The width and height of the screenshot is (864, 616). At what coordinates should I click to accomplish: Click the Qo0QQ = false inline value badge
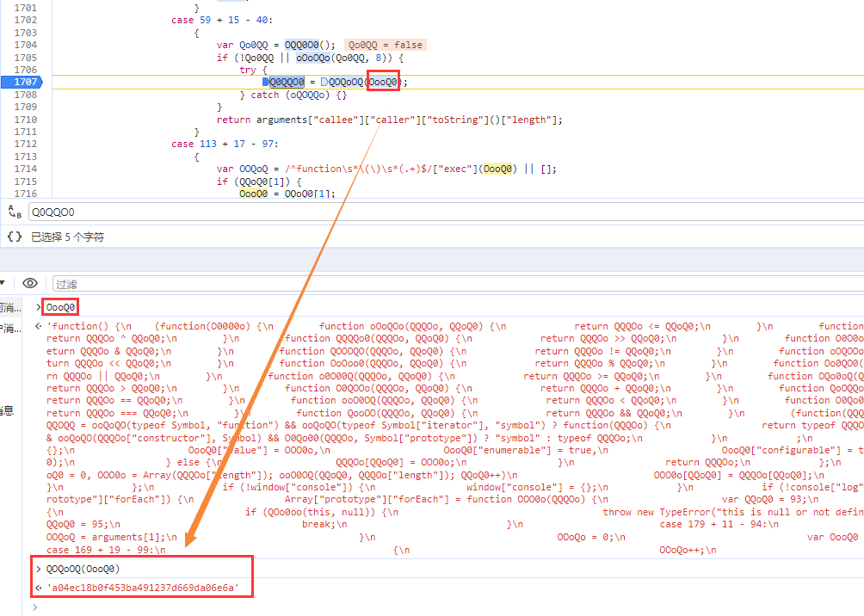386,45
